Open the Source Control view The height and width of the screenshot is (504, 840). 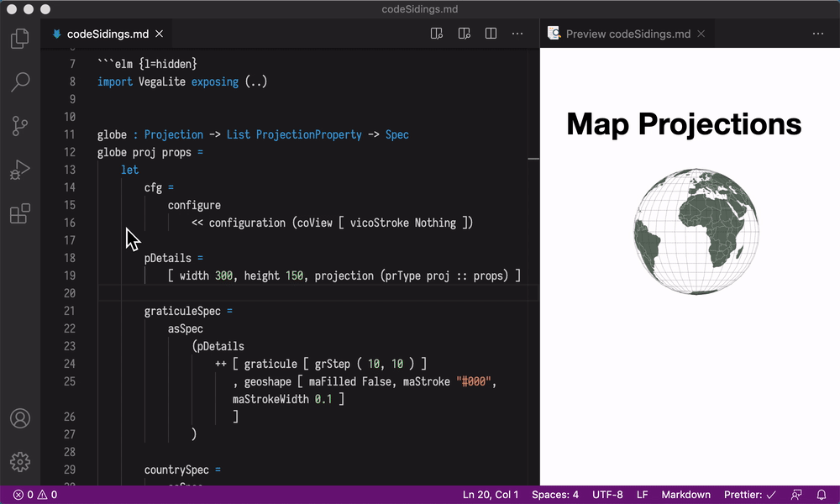pyautogui.click(x=20, y=126)
